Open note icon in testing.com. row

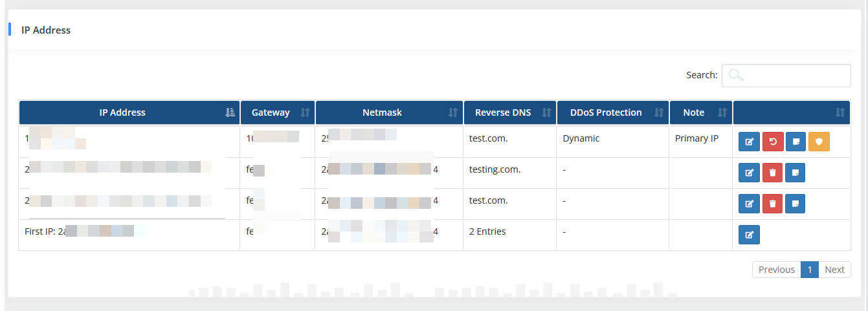click(x=796, y=173)
